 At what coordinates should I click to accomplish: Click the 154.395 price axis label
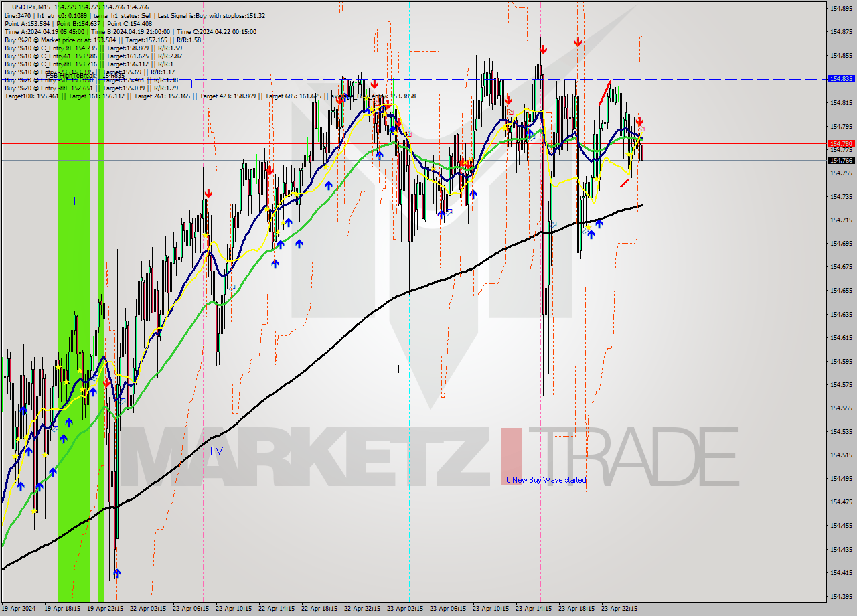(841, 596)
